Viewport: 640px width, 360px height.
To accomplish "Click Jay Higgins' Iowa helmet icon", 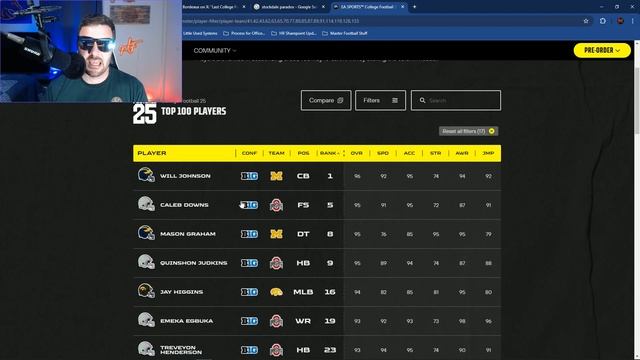I will click(x=146, y=291).
